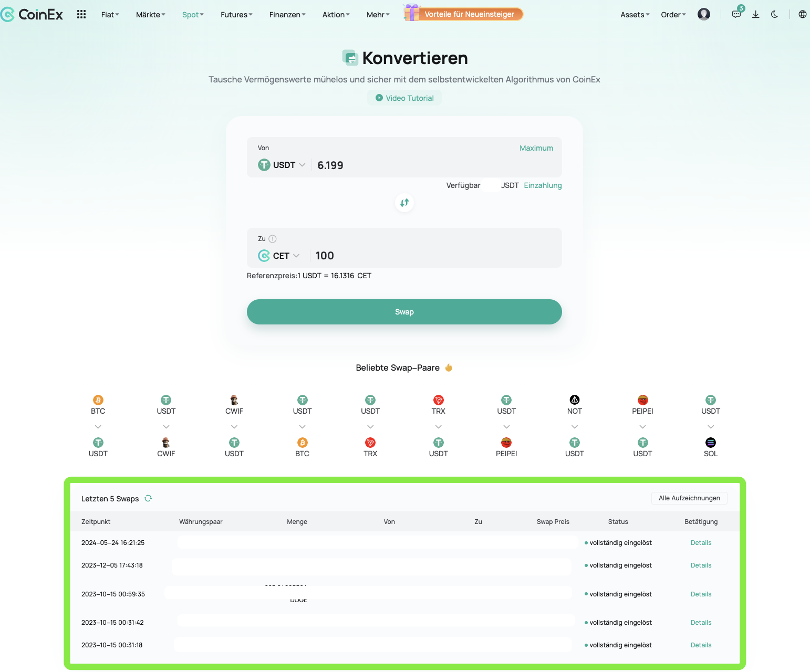Screen dimensions: 810x672
Task: Select the USDT to CWIF swap pair
Action: click(x=166, y=426)
